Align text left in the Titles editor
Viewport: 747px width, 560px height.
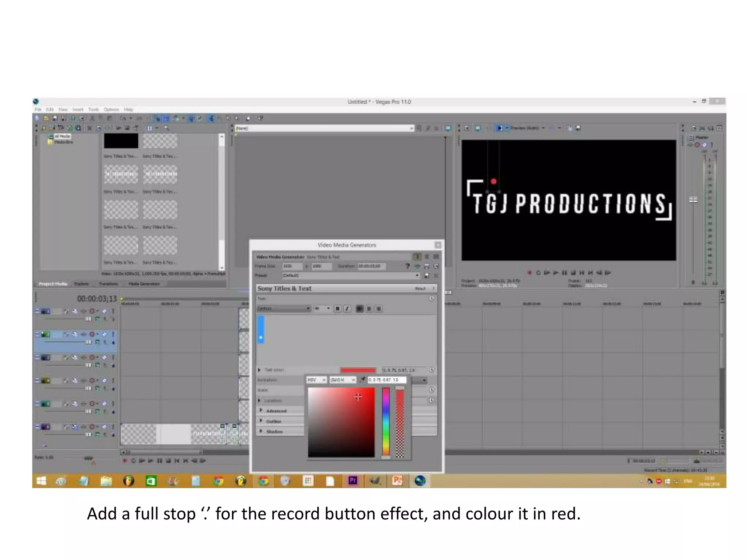pyautogui.click(x=360, y=309)
